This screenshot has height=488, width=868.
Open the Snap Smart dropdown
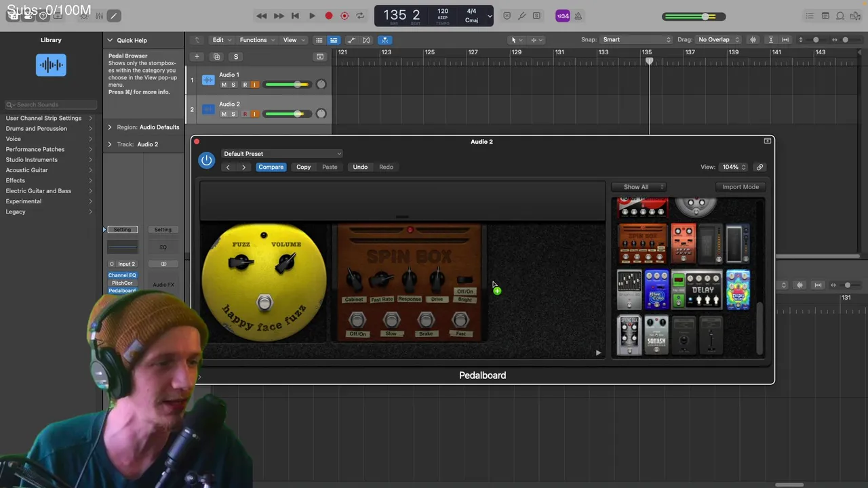pos(636,40)
